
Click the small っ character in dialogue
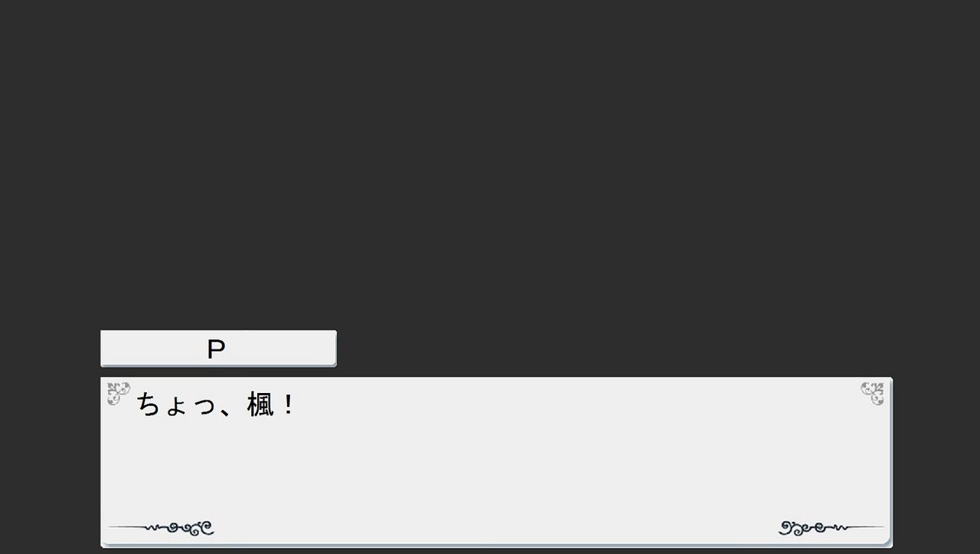[x=204, y=408]
